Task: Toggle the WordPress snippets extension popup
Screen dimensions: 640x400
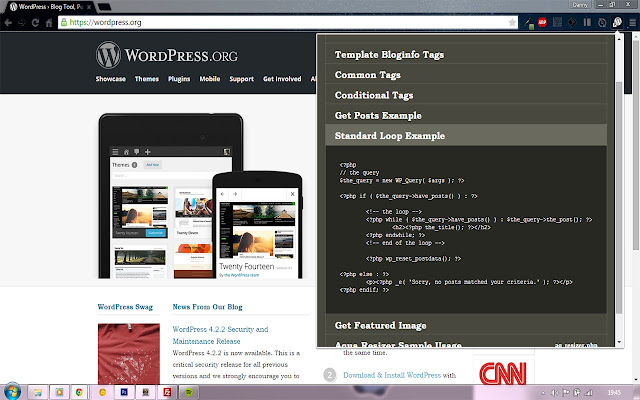Action: pos(617,22)
